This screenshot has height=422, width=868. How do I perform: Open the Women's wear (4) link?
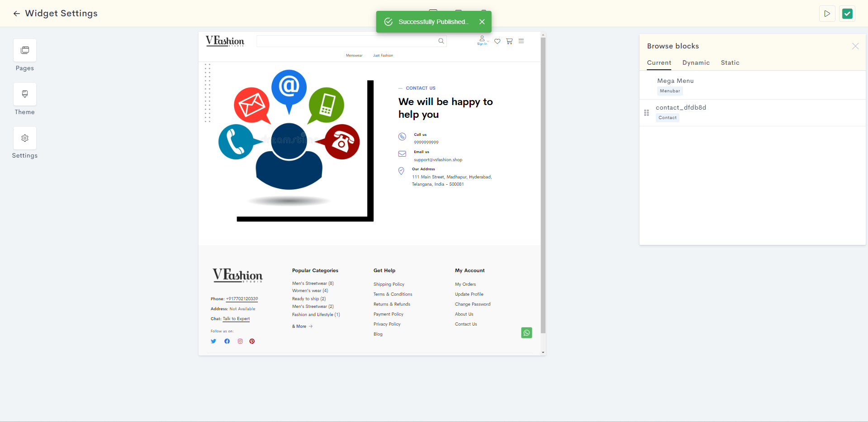[x=310, y=291]
